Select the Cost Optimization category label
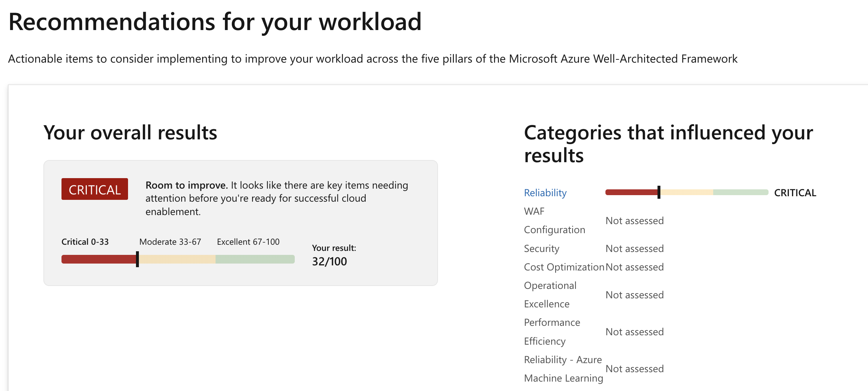The image size is (868, 391). coord(564,267)
